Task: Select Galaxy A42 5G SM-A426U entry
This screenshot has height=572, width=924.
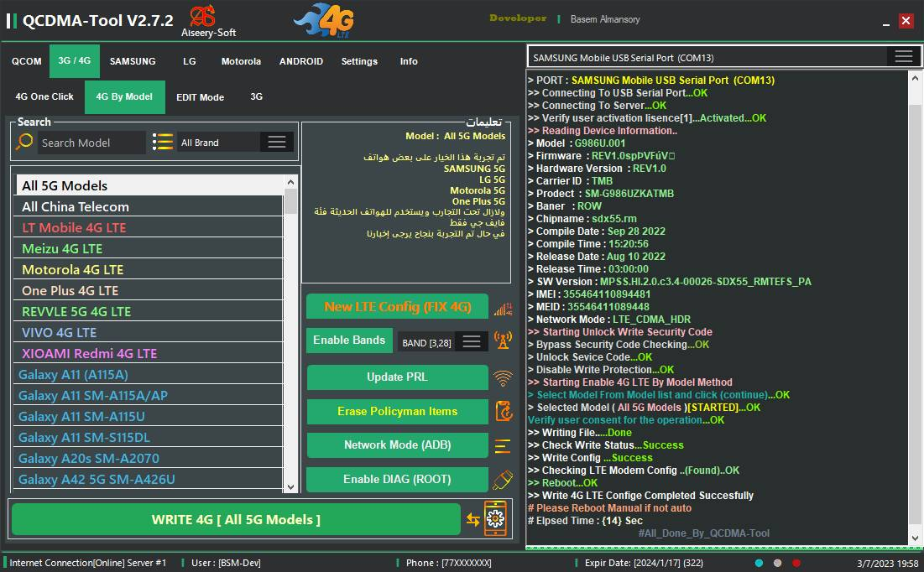Action: tap(149, 479)
